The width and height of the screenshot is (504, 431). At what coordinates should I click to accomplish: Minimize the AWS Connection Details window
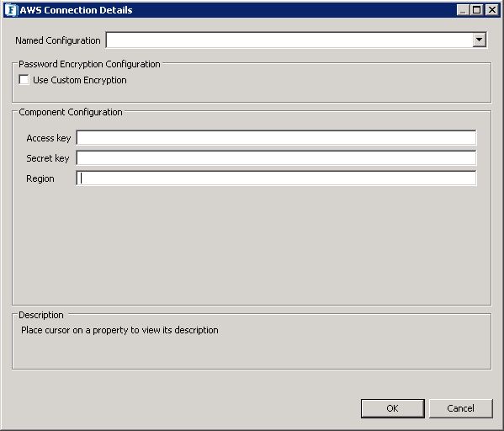point(463,10)
